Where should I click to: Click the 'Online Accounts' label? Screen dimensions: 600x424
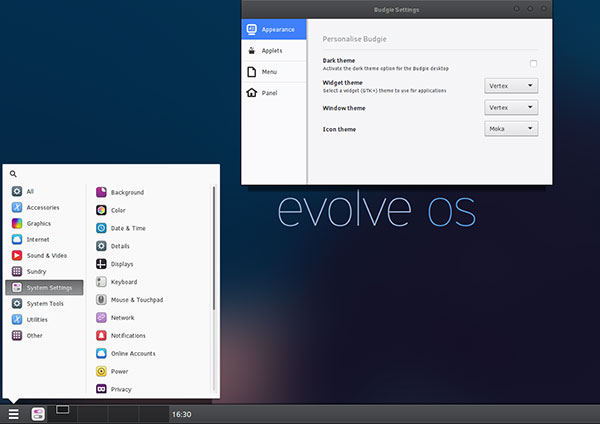pyautogui.click(x=133, y=354)
